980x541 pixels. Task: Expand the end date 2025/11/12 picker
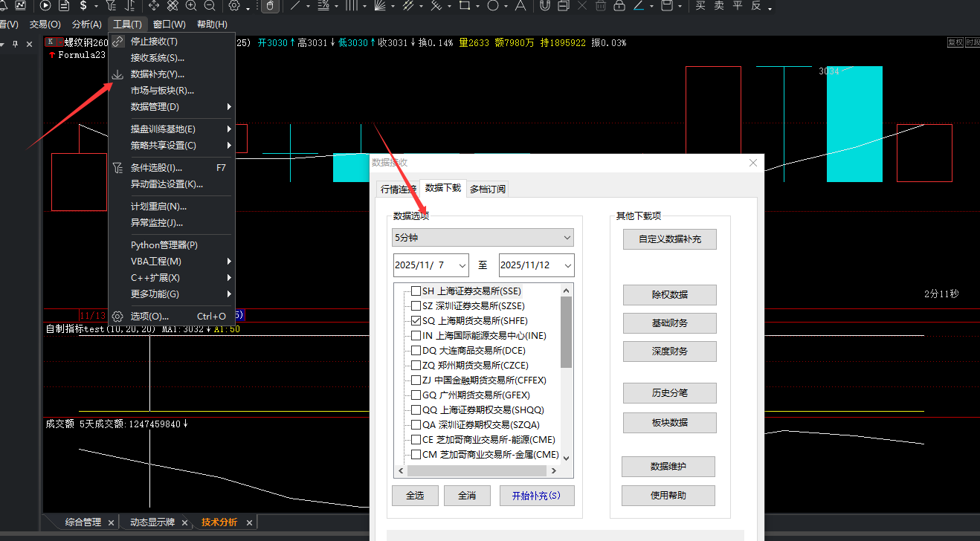point(567,265)
